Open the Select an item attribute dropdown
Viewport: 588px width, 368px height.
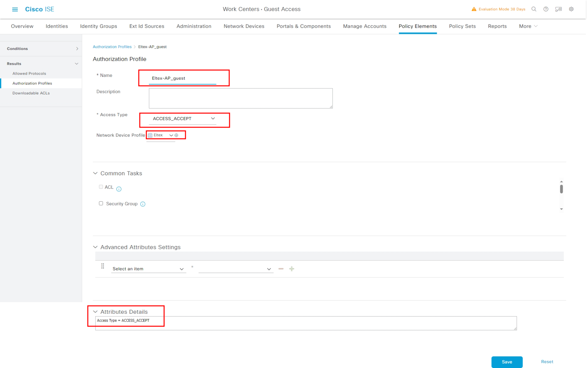point(149,269)
